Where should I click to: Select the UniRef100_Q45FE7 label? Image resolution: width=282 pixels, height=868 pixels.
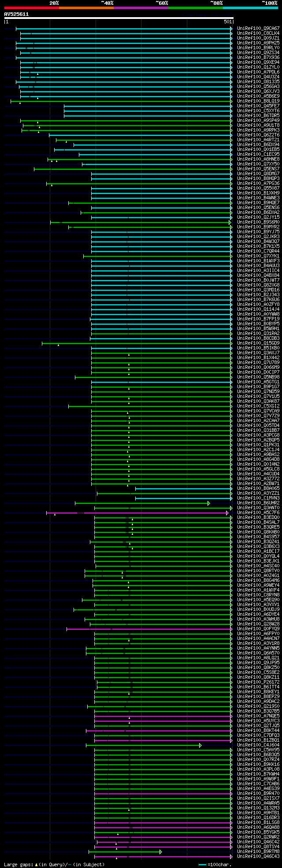(x=258, y=106)
